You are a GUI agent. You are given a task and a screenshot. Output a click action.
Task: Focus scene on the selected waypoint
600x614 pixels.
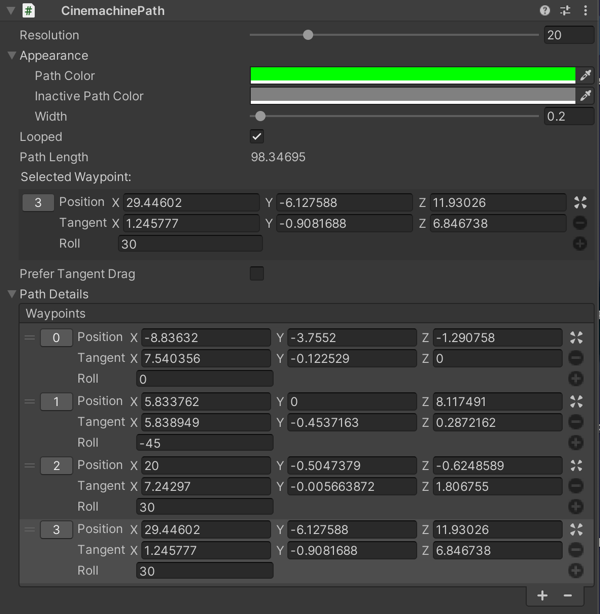point(580,202)
